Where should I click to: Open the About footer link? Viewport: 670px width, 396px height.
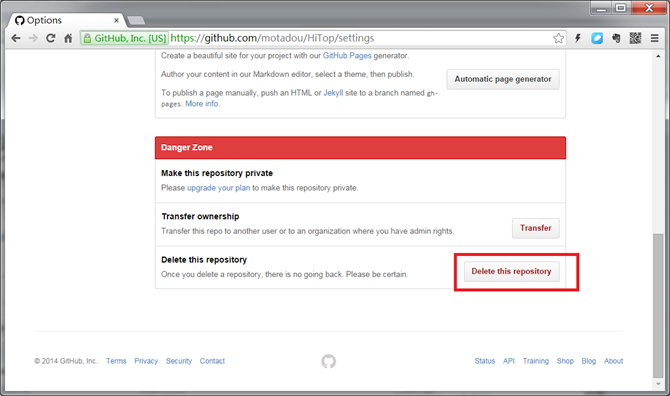(613, 361)
